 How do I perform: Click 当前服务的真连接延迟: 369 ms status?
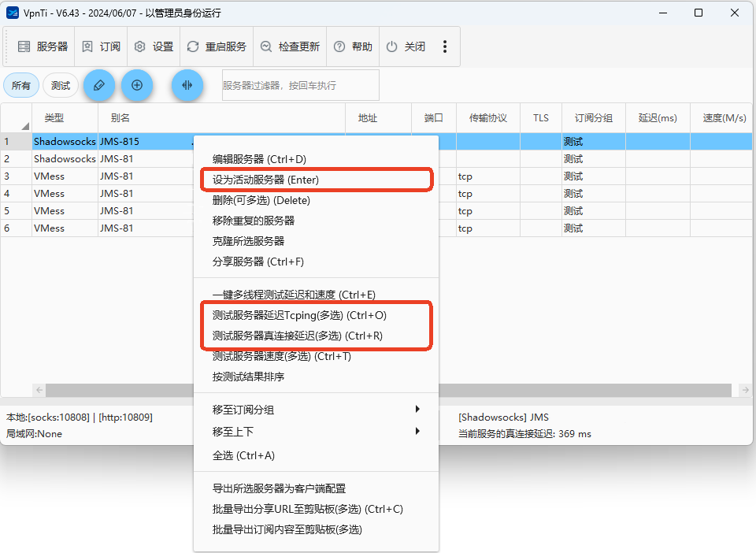tap(524, 434)
